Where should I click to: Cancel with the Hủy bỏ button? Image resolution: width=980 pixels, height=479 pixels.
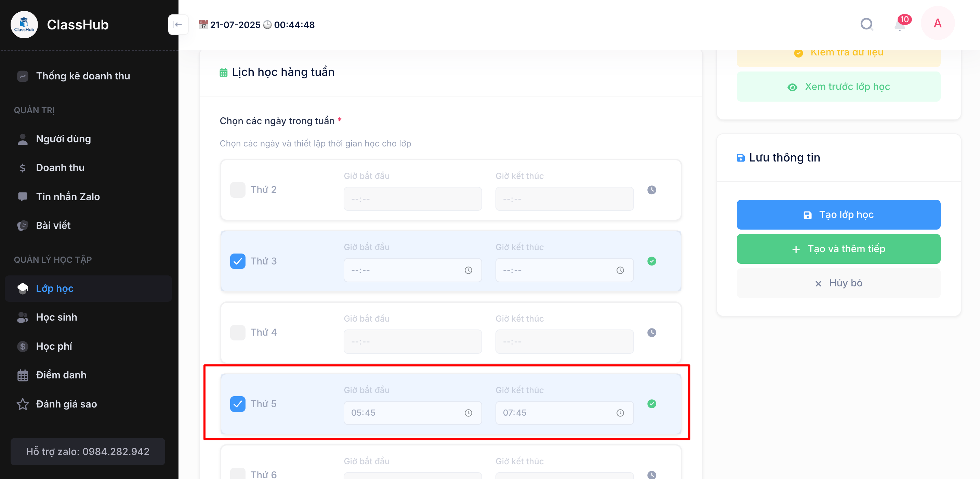coord(838,283)
